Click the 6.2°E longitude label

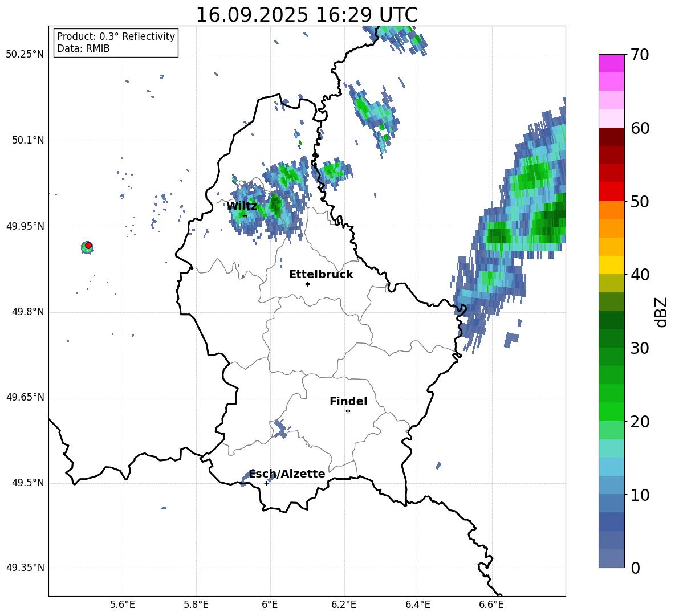344,605
